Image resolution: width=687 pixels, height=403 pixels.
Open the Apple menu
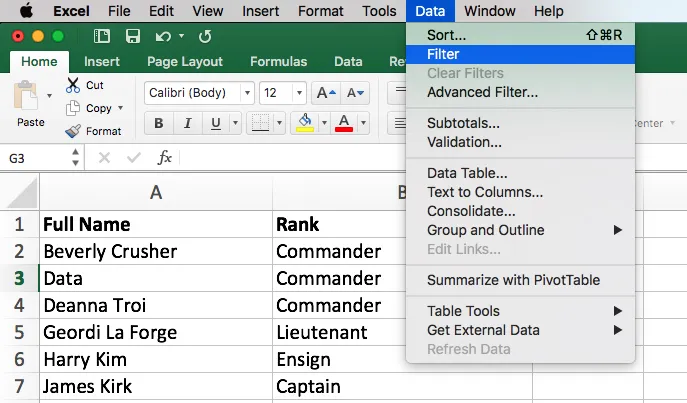click(x=26, y=11)
